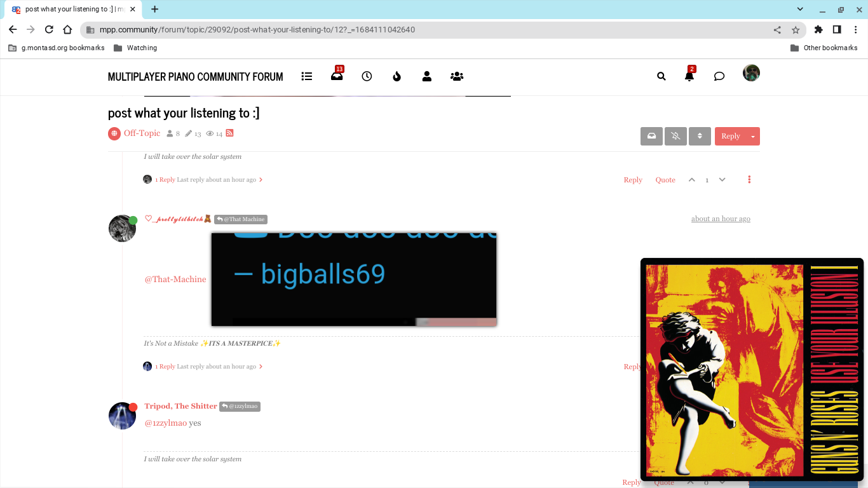The height and width of the screenshot is (488, 868).
Task: Click the forum search magnifier icon
Action: pos(661,76)
